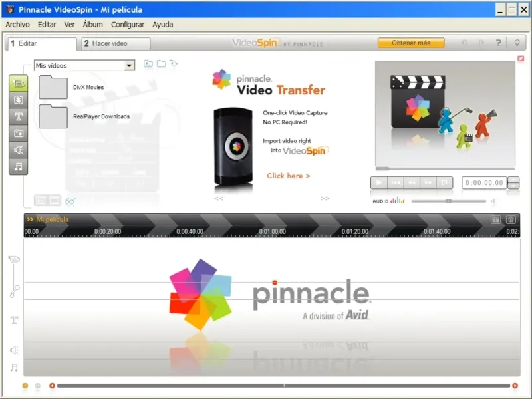Open the Photos album tab icon
532x399 pixels.
19,134
